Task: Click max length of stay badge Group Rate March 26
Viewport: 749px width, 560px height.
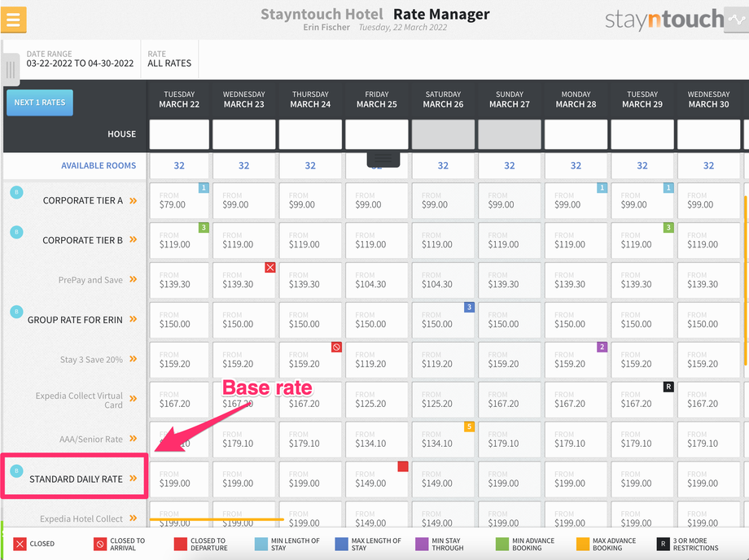Action: pyautogui.click(x=470, y=307)
